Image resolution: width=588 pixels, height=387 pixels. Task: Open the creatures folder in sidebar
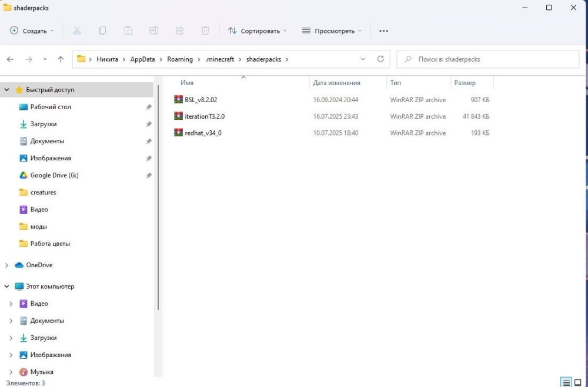pos(43,192)
